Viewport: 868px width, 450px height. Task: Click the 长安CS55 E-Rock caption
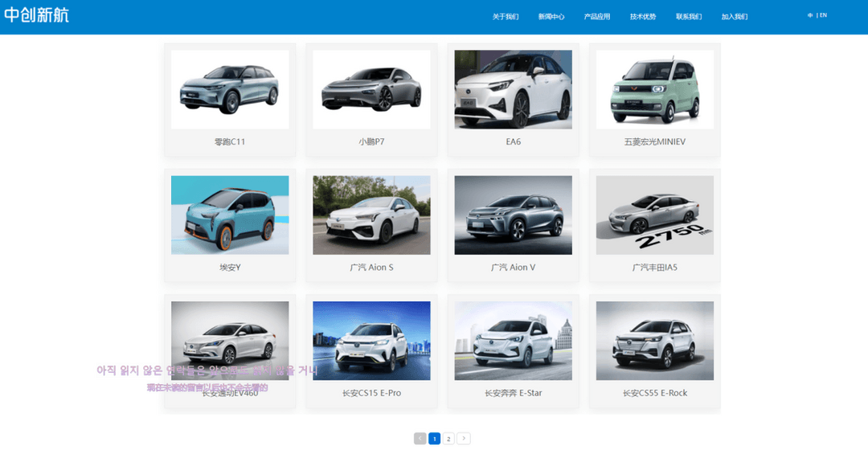point(655,393)
